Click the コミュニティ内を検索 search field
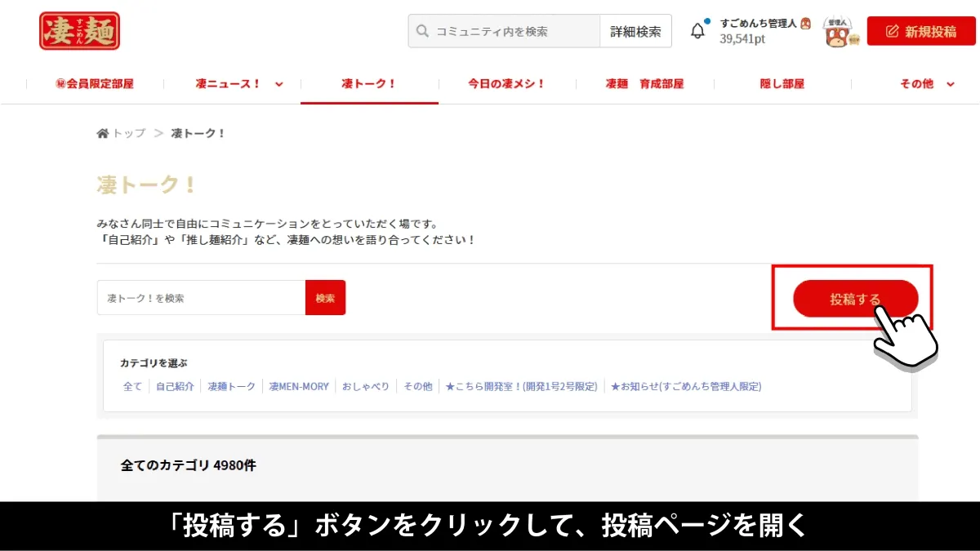980x551 pixels. (x=514, y=31)
